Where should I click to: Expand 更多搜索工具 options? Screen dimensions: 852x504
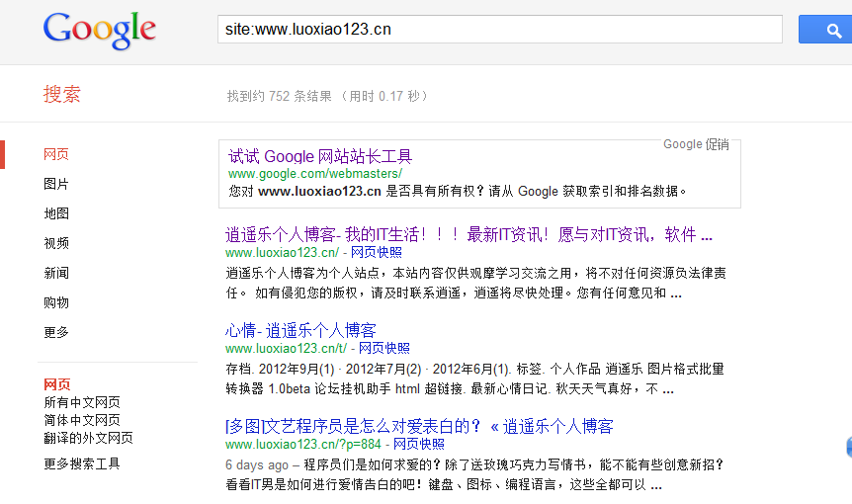tap(81, 463)
